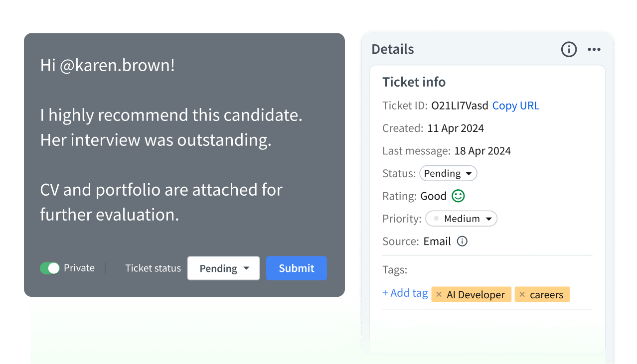Click the Copy URL link

pyautogui.click(x=515, y=106)
